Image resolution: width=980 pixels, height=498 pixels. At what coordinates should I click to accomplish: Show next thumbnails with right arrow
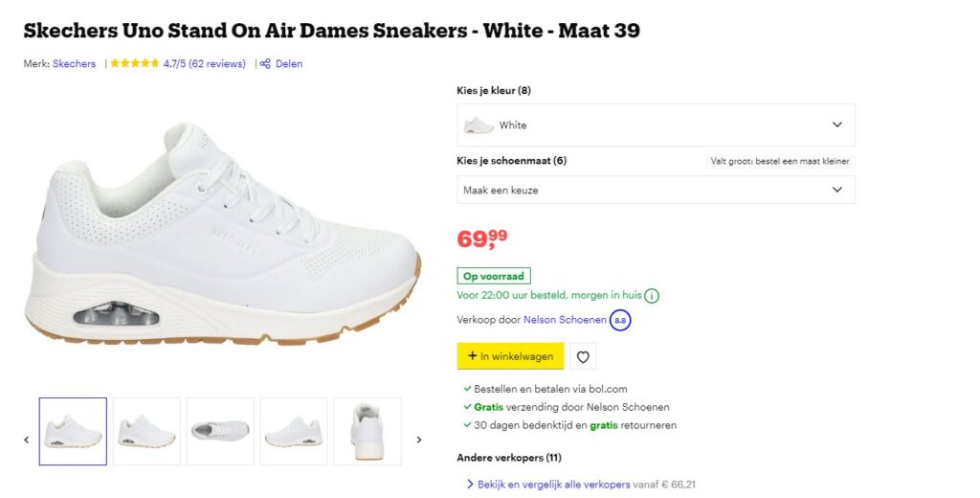[418, 440]
